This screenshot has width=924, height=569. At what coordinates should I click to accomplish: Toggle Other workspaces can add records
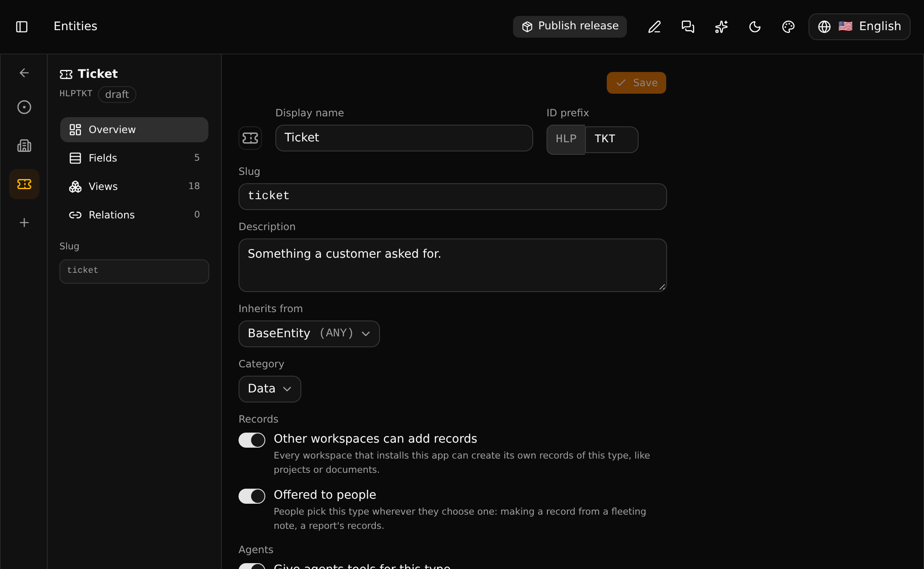(252, 440)
